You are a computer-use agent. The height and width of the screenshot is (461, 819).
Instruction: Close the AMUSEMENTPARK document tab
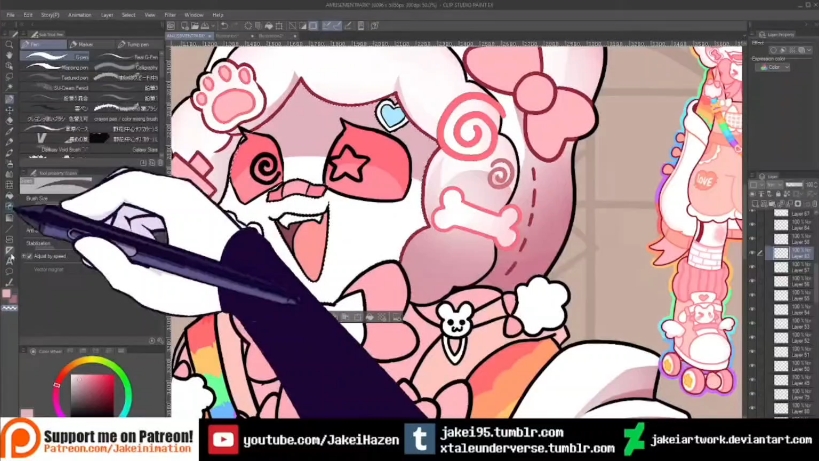209,36
